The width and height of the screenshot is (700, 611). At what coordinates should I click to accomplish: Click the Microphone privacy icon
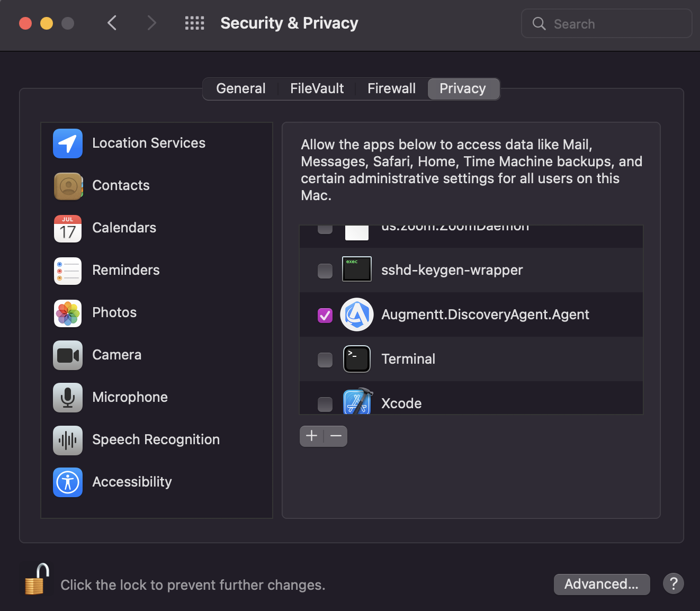67,398
